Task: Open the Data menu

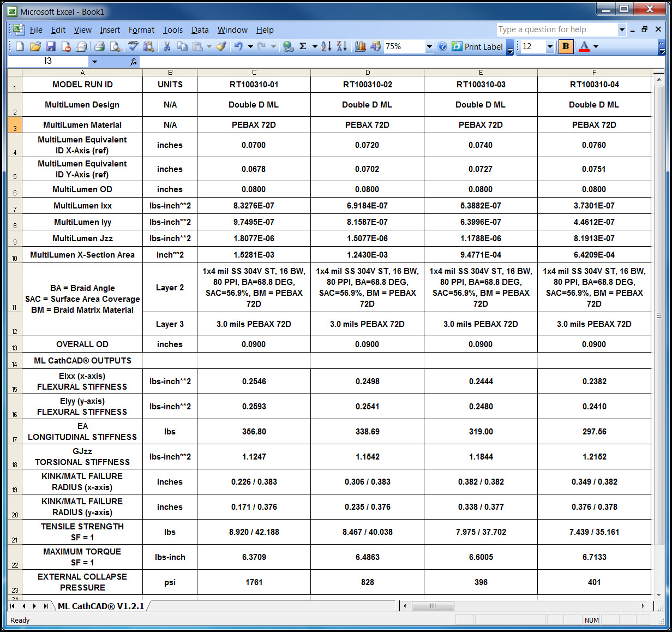Action: tap(200, 30)
